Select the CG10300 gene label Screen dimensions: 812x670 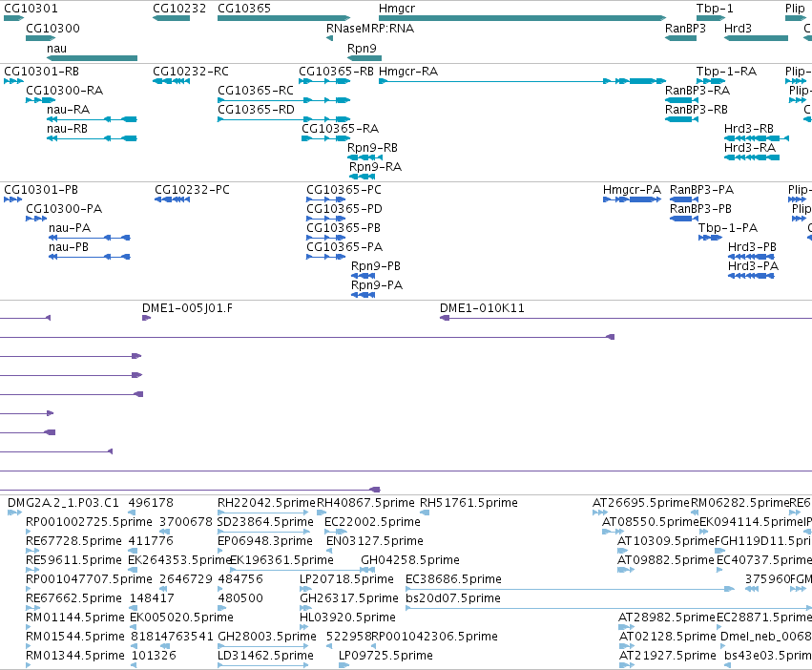point(52,29)
